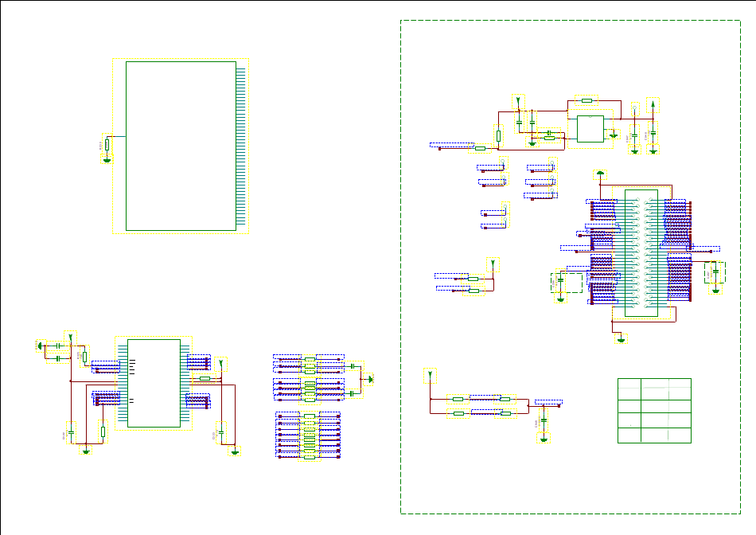This screenshot has height=535, width=756.
Task: Select the largest IC block with right-side pins
Action: point(181,146)
